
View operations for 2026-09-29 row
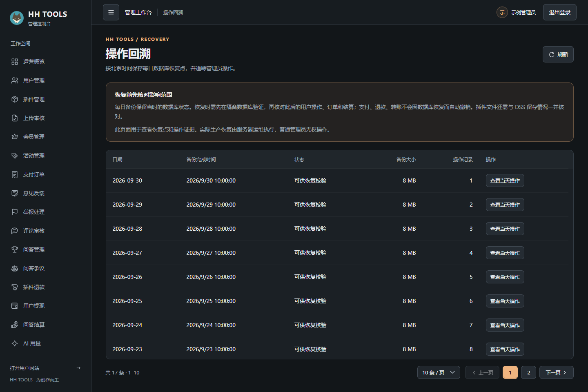505,205
